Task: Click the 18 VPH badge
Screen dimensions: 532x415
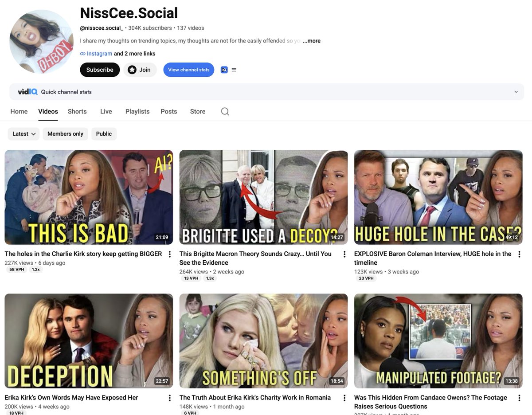Action: [x=17, y=413]
